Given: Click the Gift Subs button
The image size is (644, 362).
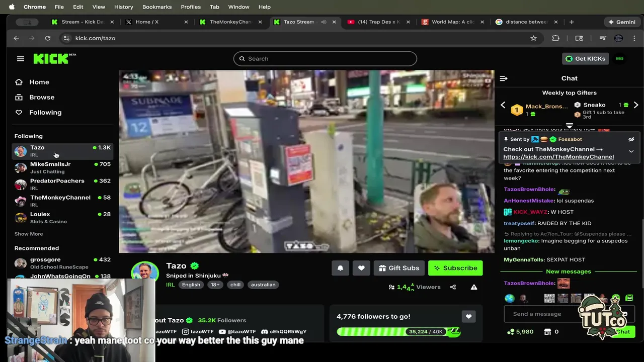Looking at the screenshot, I should [x=399, y=268].
